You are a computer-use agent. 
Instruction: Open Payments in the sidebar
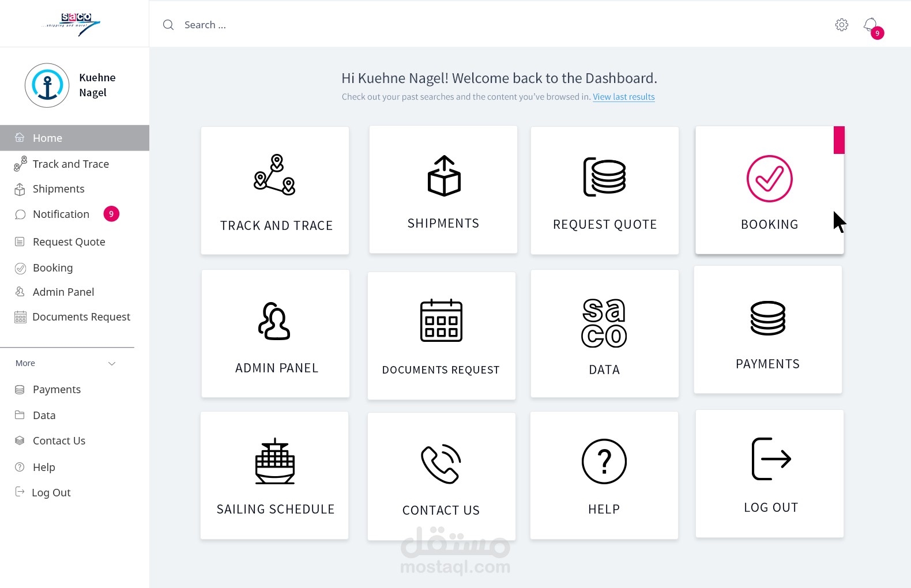pyautogui.click(x=57, y=390)
